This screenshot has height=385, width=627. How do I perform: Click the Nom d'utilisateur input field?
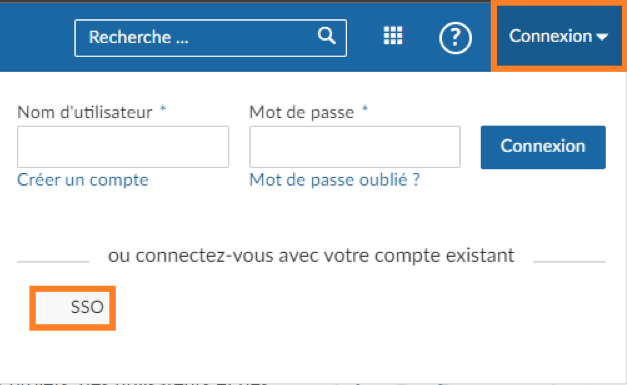(x=123, y=147)
